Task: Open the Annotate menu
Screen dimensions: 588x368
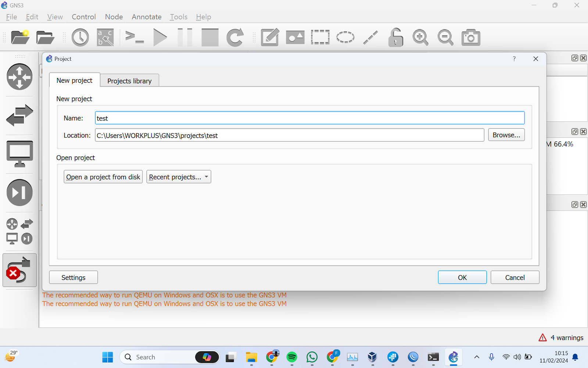Action: 147,17
